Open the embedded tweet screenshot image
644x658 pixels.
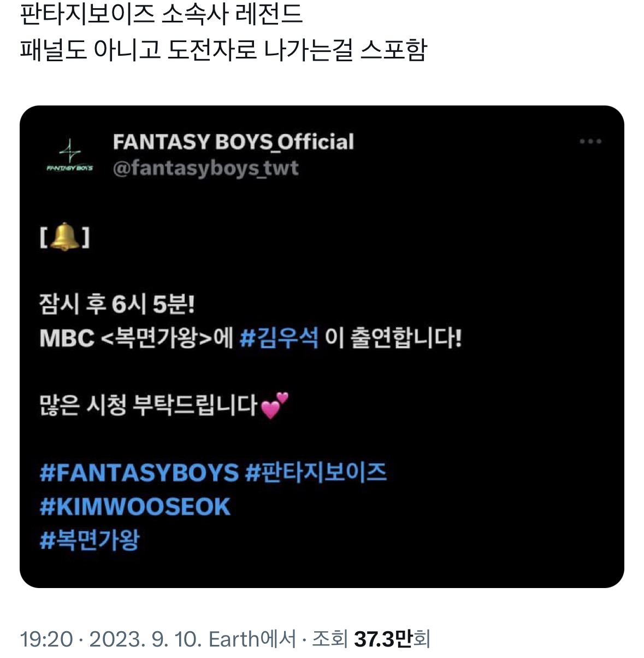[322, 346]
